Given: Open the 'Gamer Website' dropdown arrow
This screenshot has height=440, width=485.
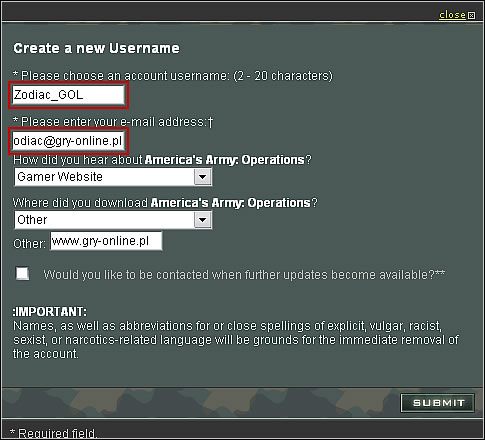Looking at the screenshot, I should pos(203,177).
